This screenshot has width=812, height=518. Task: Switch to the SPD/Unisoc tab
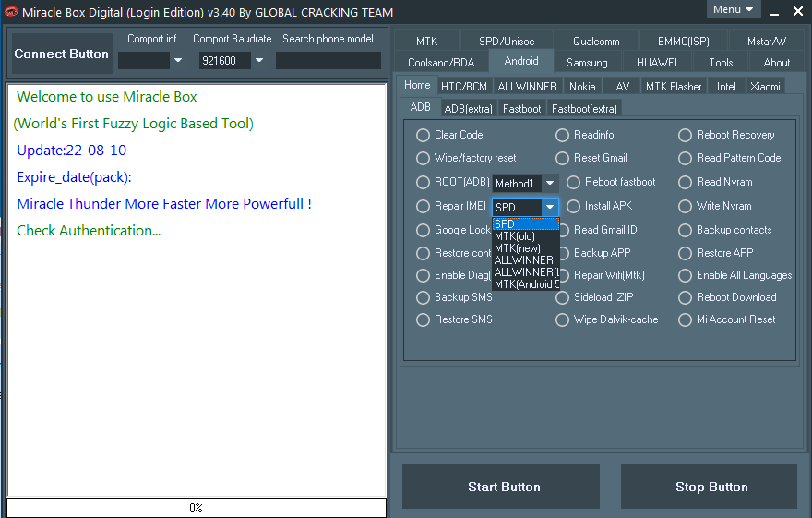(x=507, y=41)
